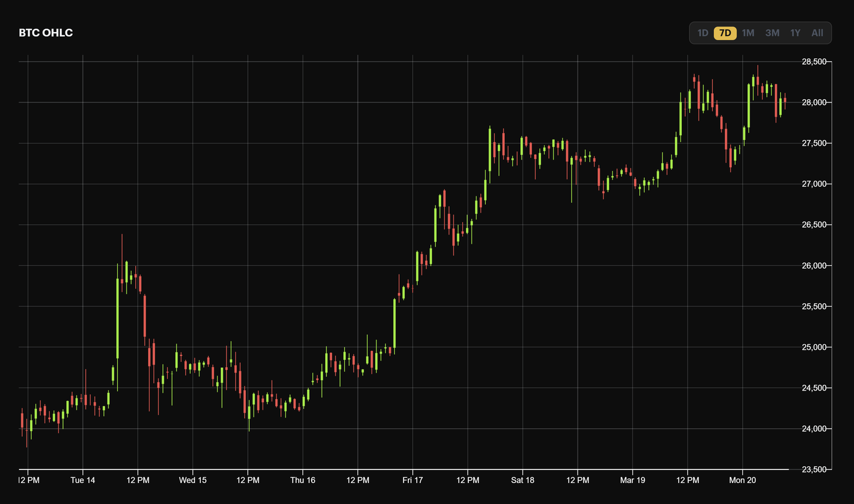Click the Fri 17 date label
Image resolution: width=854 pixels, height=504 pixels.
point(412,480)
